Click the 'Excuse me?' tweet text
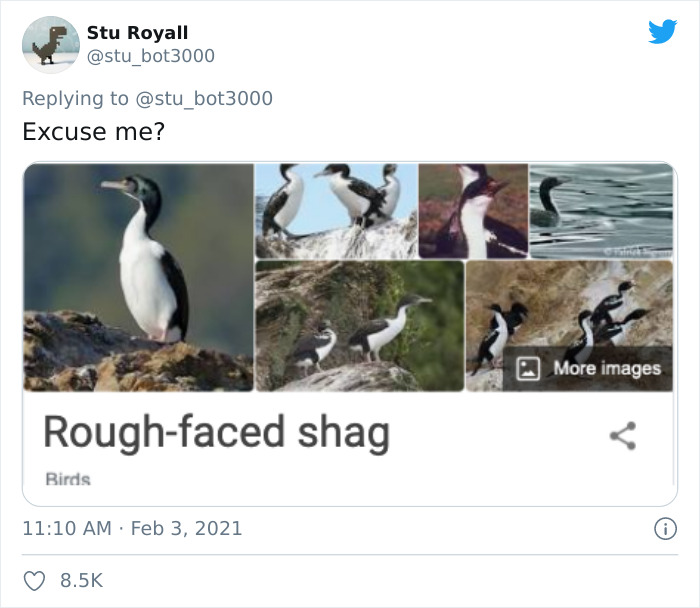 coord(93,131)
